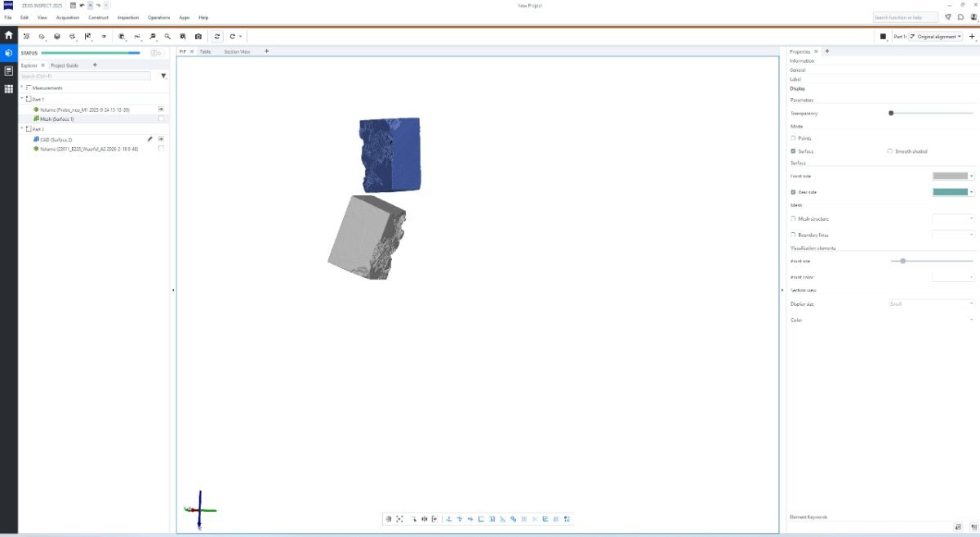Click the magnifier search icon in the toolbar
The width and height of the screenshot is (980, 537).
point(167,37)
